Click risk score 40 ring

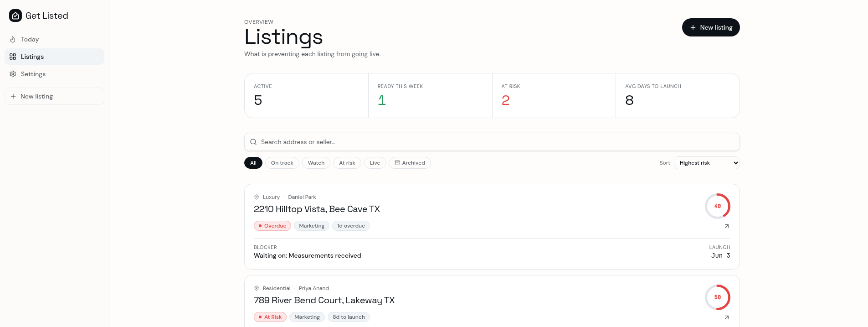point(718,206)
